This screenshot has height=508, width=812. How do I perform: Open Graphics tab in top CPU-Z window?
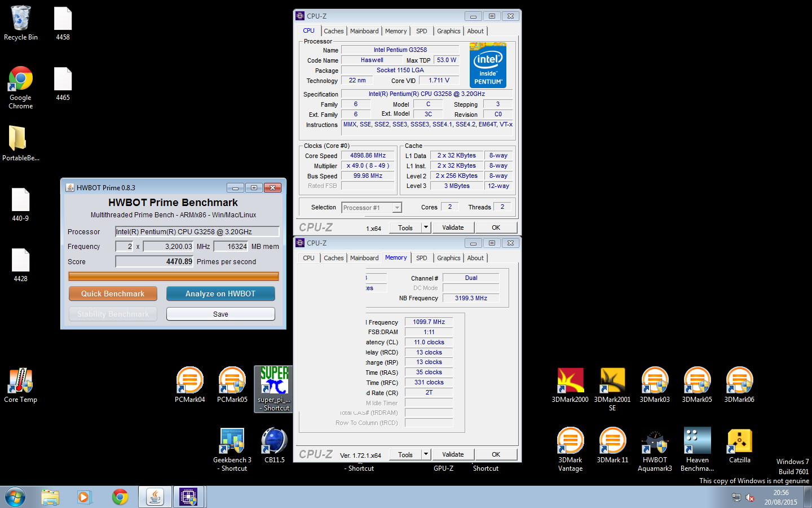[x=448, y=31]
